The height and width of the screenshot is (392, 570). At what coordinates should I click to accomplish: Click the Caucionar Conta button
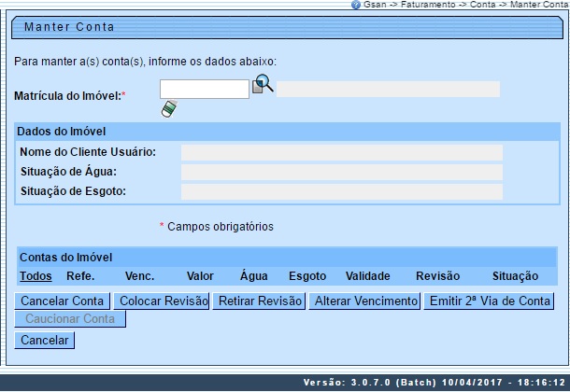pyautogui.click(x=70, y=319)
